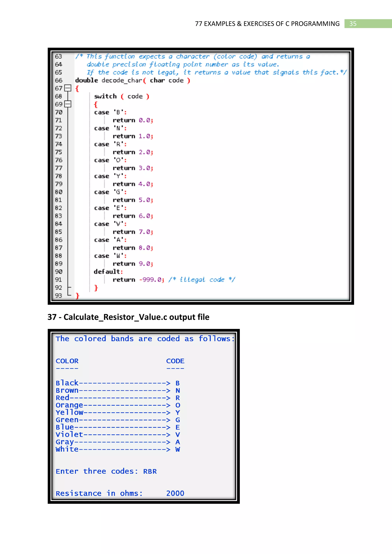Click the 'return 9.0;' statement
Image resolution: width=392 pixels, height=554 pixels.
pos(133,264)
